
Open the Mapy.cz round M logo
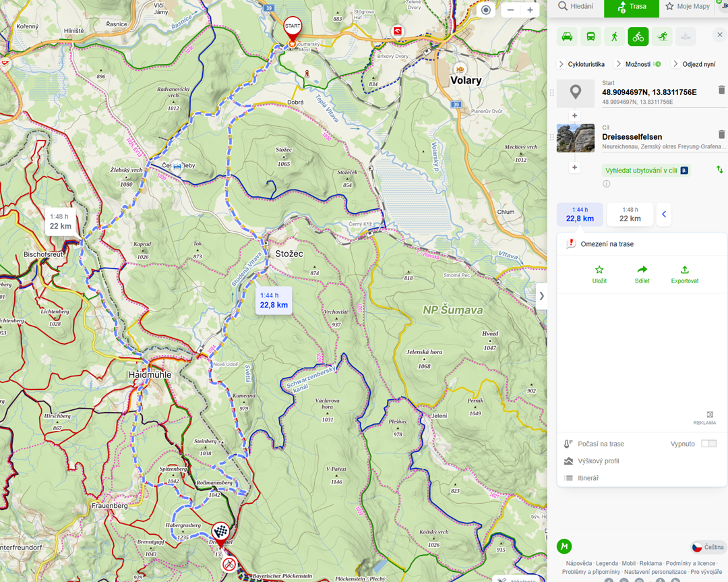point(564,547)
